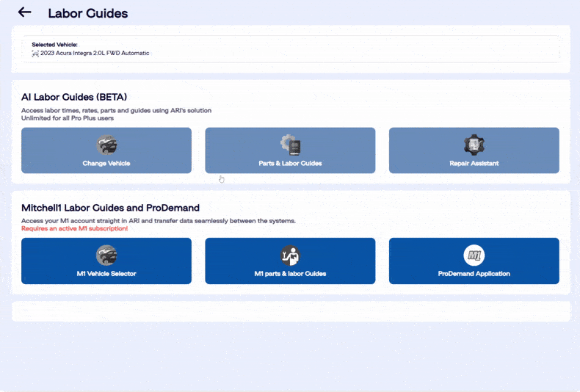The width and height of the screenshot is (580, 392).
Task: Click the Mitchell1 Labor Guides and ProDemand heading
Action: click(110, 208)
